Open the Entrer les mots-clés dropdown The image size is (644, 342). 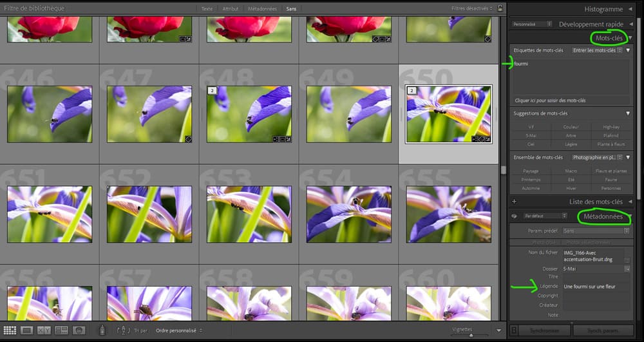click(597, 50)
